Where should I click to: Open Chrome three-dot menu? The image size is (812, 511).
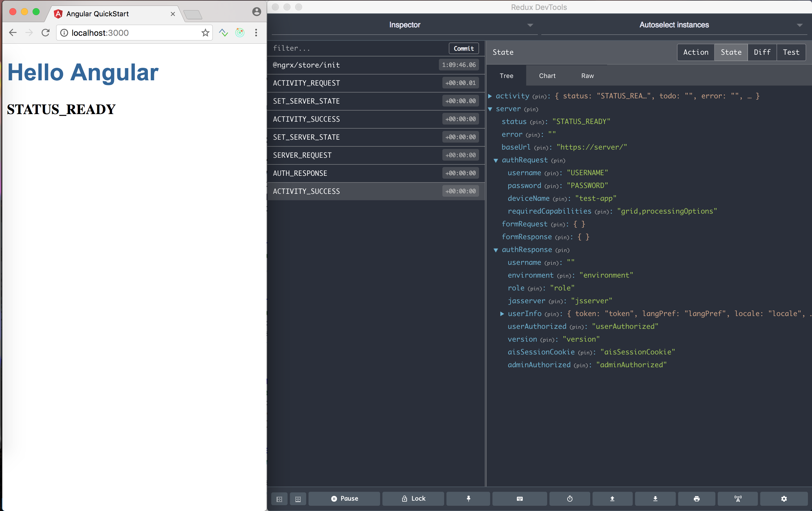[256, 33]
